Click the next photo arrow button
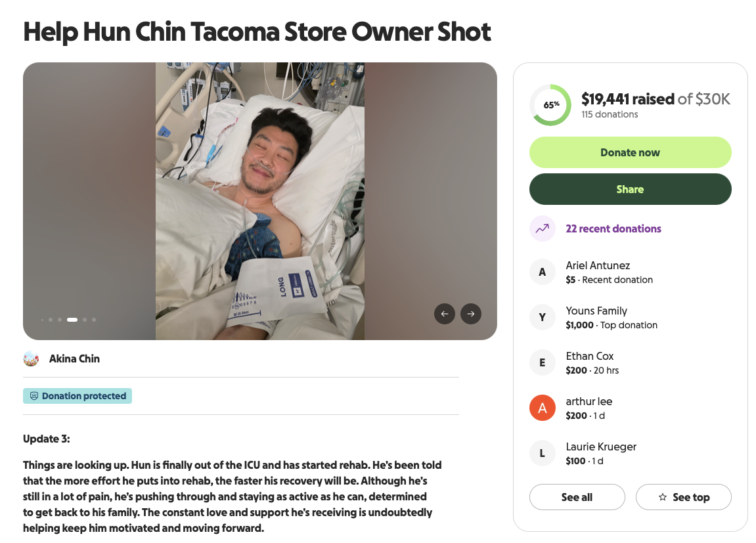 point(471,314)
